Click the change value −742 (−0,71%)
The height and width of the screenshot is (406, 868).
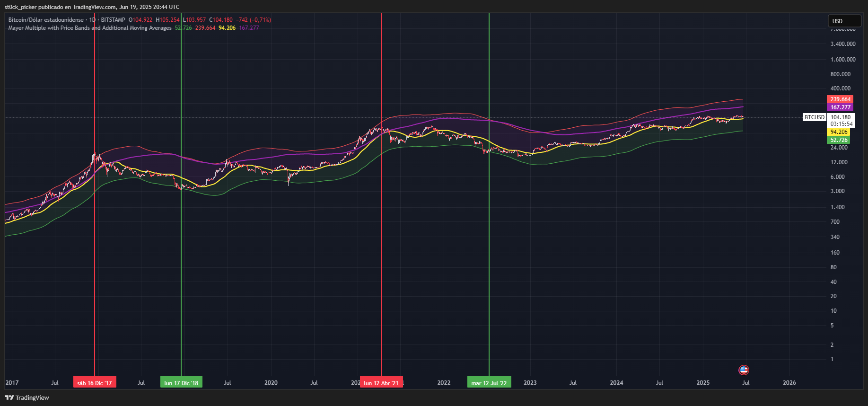254,20
